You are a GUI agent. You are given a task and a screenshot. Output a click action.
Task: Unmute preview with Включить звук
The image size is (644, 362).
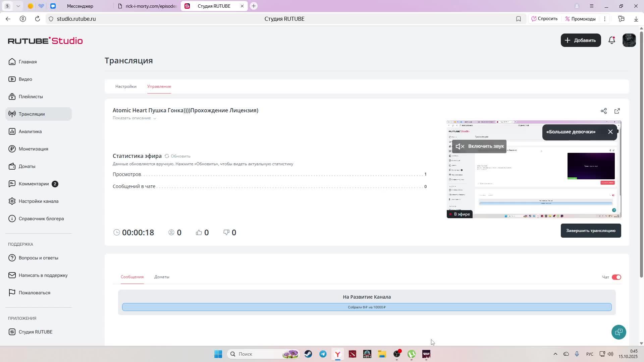click(x=479, y=146)
